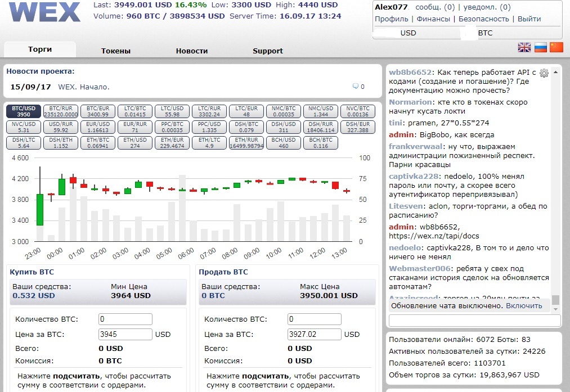
Task: Select the BTC/USD trading pair
Action: click(x=24, y=111)
